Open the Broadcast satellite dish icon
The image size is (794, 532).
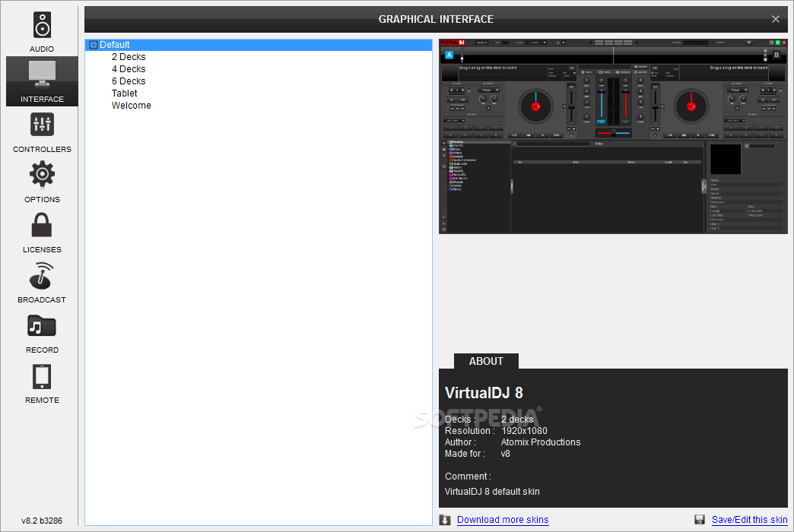click(42, 275)
